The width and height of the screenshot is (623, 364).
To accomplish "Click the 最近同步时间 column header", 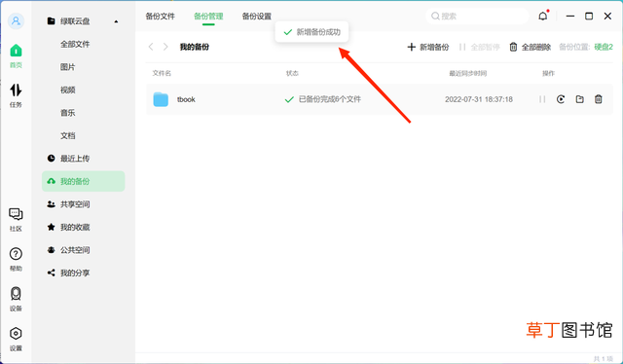I will click(468, 73).
